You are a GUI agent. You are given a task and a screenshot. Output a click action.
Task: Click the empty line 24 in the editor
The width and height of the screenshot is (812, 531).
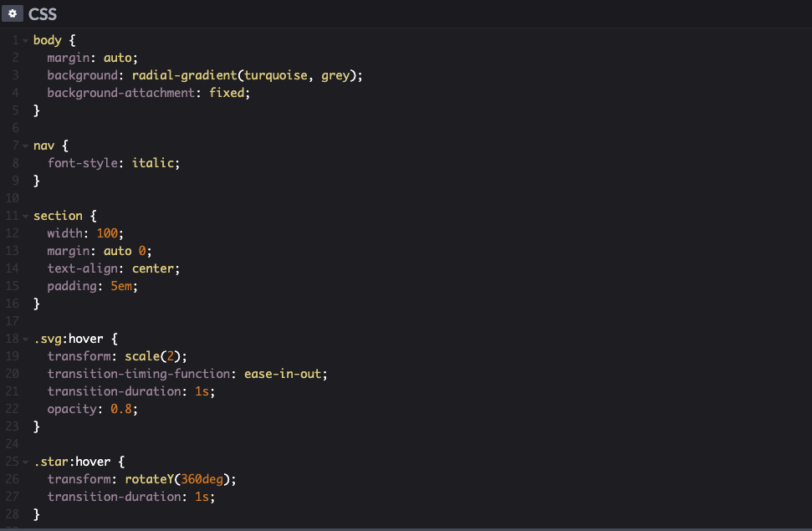coord(84,443)
